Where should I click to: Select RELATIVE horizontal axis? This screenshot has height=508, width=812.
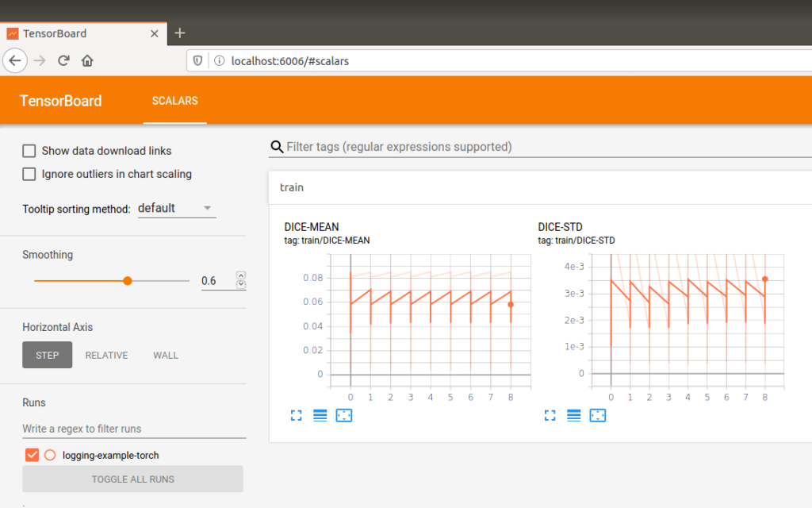(x=107, y=355)
